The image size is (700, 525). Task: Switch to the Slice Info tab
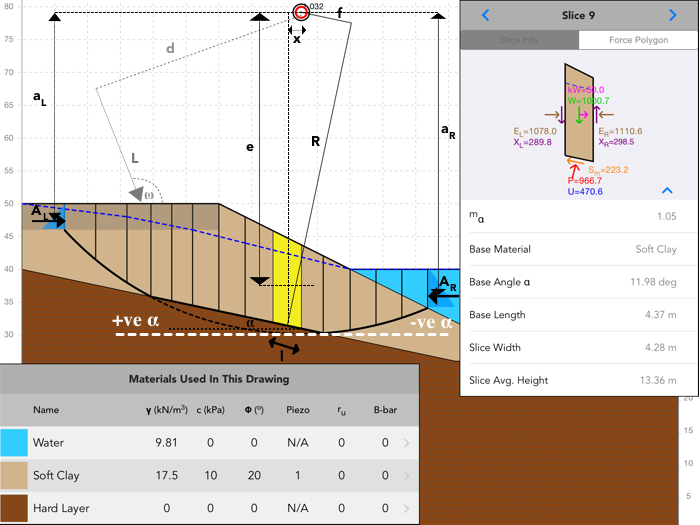click(x=518, y=40)
